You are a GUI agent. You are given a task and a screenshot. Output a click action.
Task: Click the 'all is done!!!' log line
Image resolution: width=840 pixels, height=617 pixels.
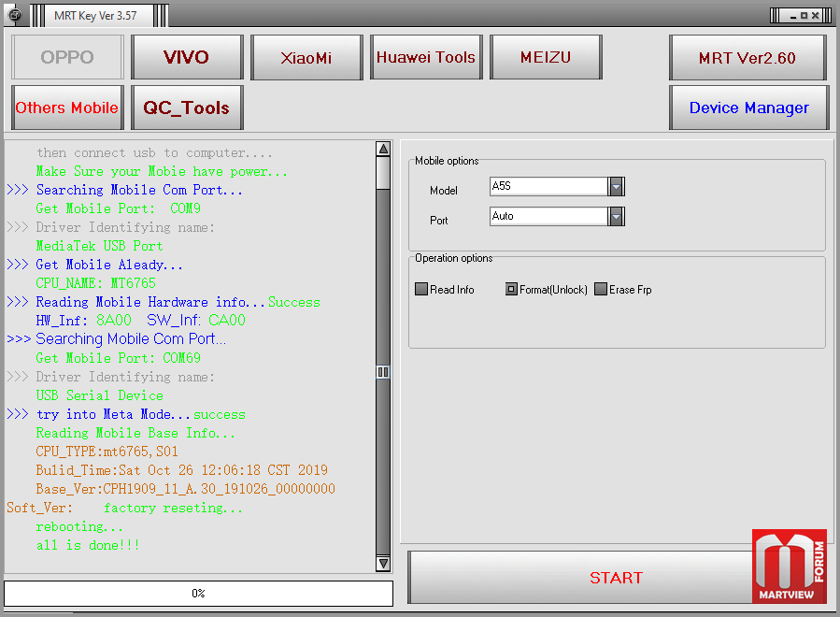point(88,545)
